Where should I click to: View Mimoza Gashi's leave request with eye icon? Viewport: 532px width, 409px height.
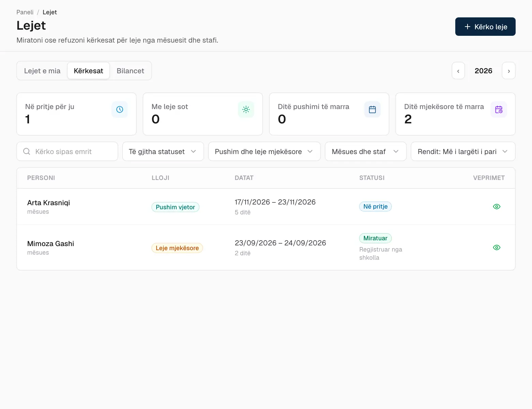(x=497, y=247)
